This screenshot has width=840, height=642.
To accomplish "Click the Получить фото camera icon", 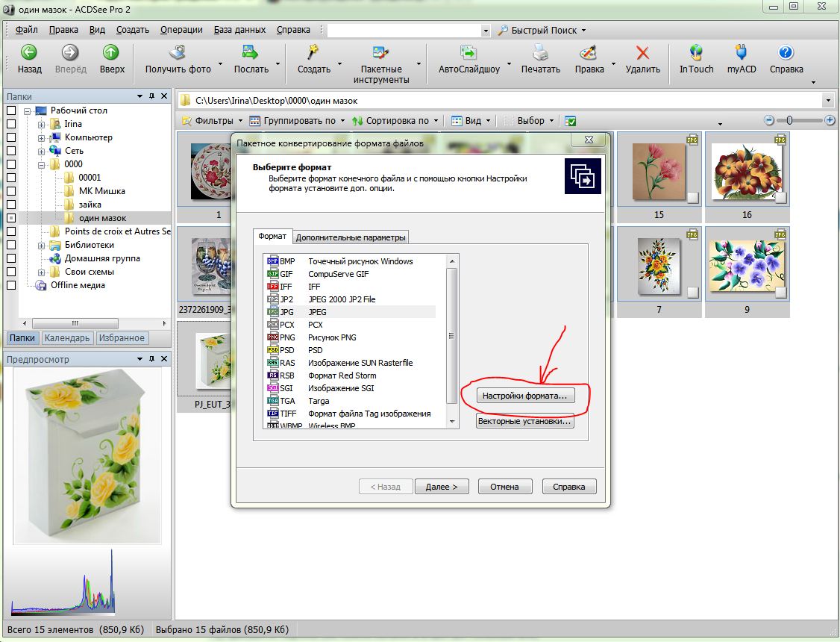I will click(178, 52).
